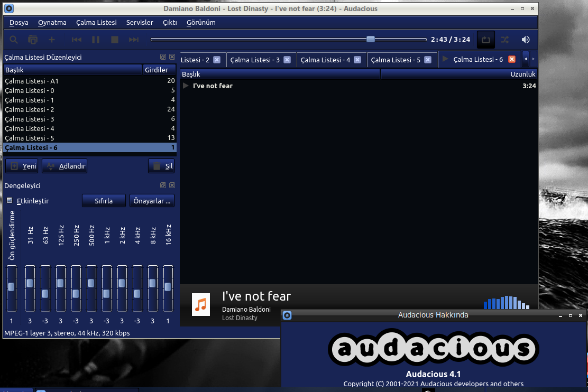Click the Sıfırla reset button

point(104,201)
